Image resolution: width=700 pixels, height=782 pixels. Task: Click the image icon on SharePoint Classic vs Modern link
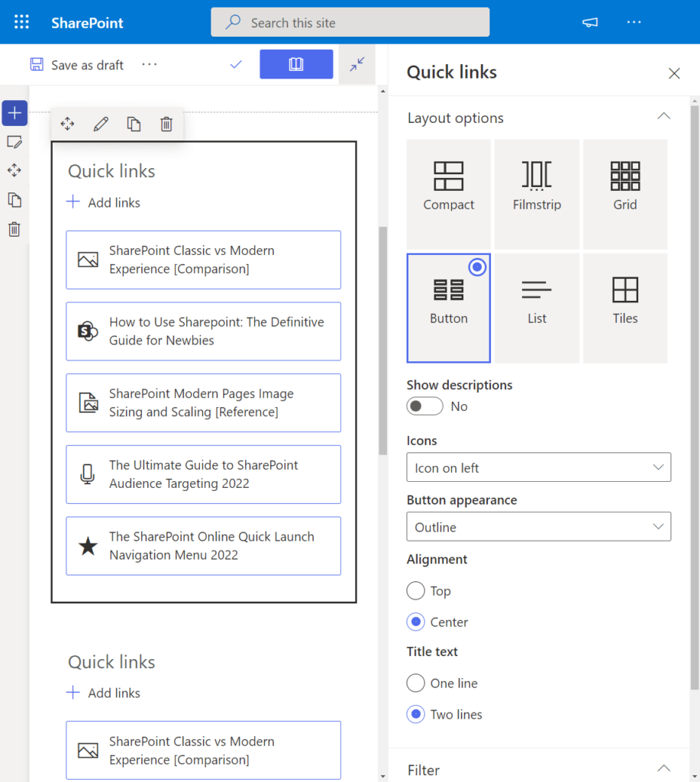pos(89,260)
